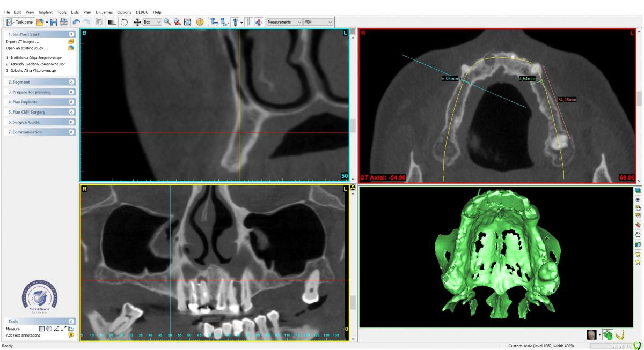Click the print icon in toolbar
This screenshot has height=350, width=644.
click(x=64, y=22)
